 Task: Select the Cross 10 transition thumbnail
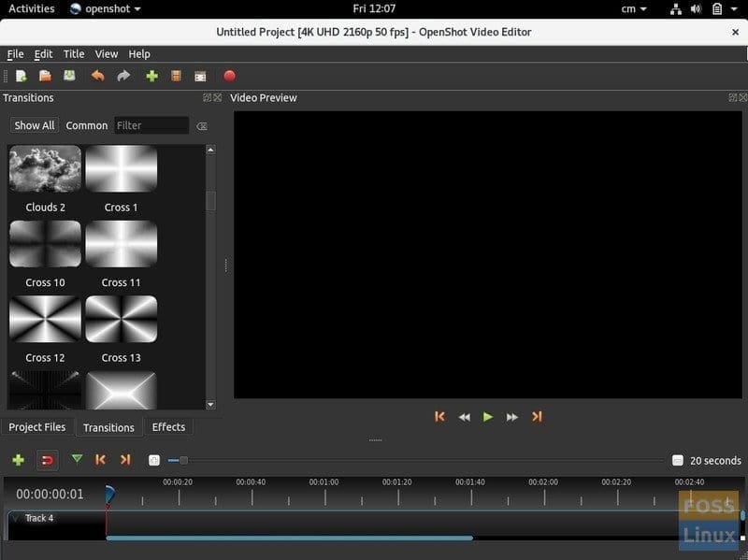point(45,244)
